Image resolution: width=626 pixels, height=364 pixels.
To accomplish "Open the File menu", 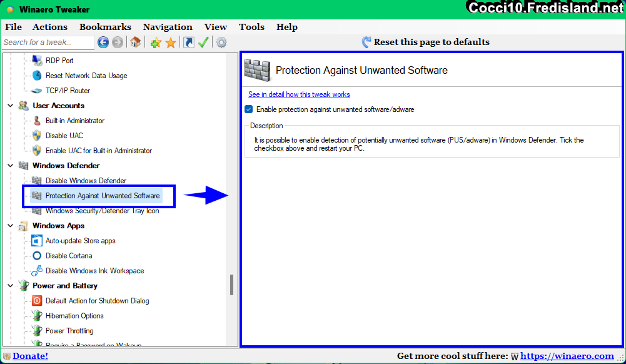I will (14, 27).
